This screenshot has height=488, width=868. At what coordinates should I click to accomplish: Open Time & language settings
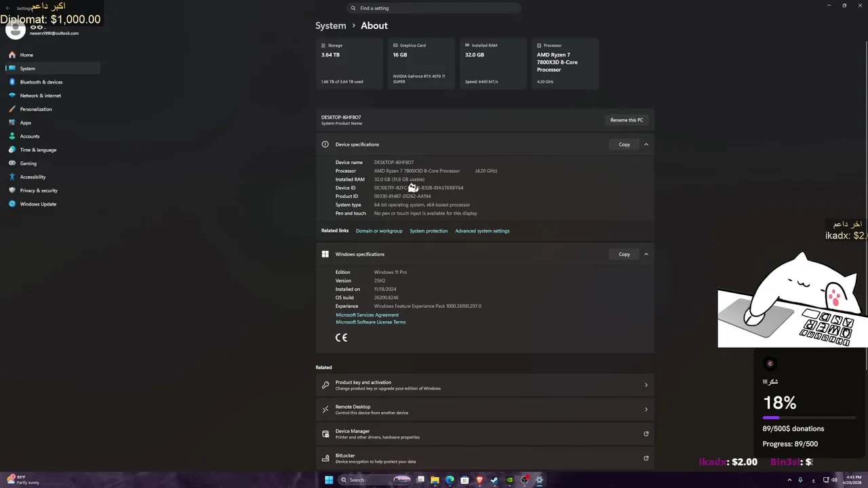tap(38, 150)
